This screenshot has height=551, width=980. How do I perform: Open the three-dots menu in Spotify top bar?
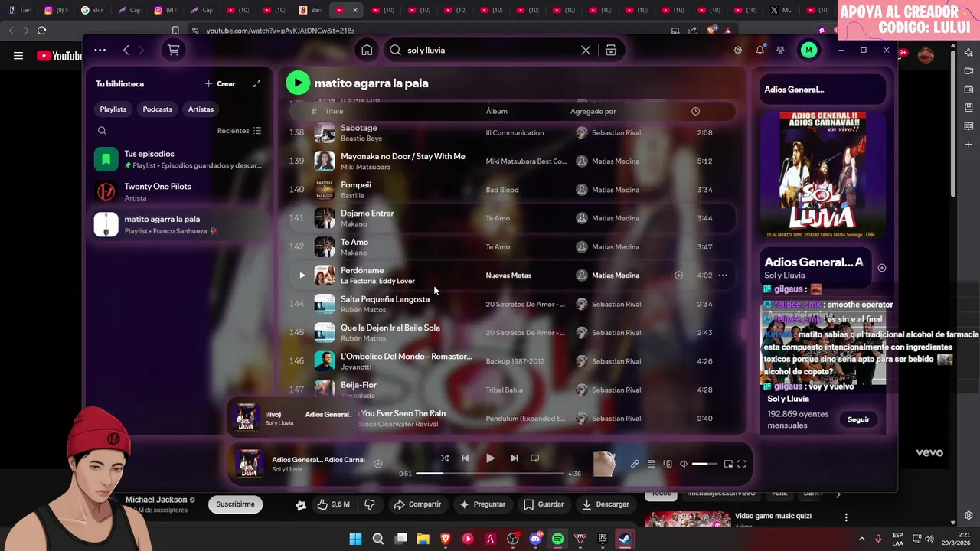100,50
